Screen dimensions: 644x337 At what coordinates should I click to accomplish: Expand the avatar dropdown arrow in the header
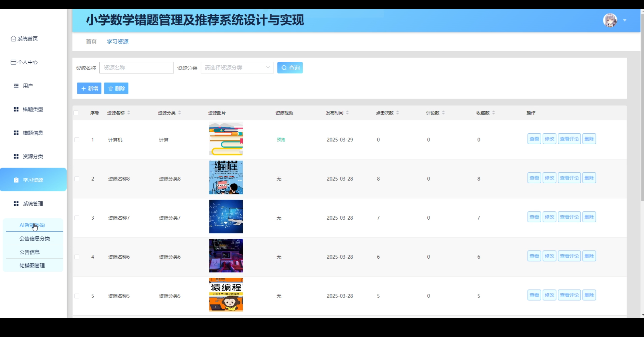(x=625, y=20)
